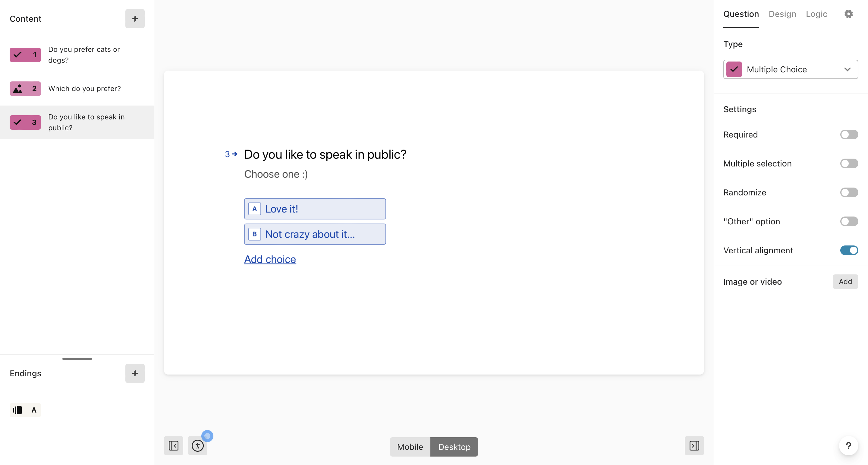Add a new ending with plus button

[x=135, y=373]
